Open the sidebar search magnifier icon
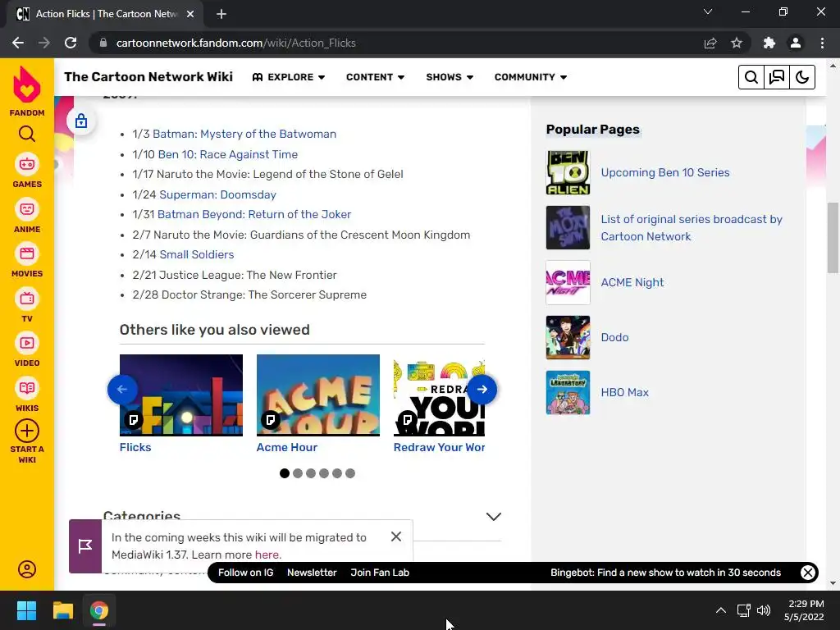The width and height of the screenshot is (840, 630). pos(27,134)
